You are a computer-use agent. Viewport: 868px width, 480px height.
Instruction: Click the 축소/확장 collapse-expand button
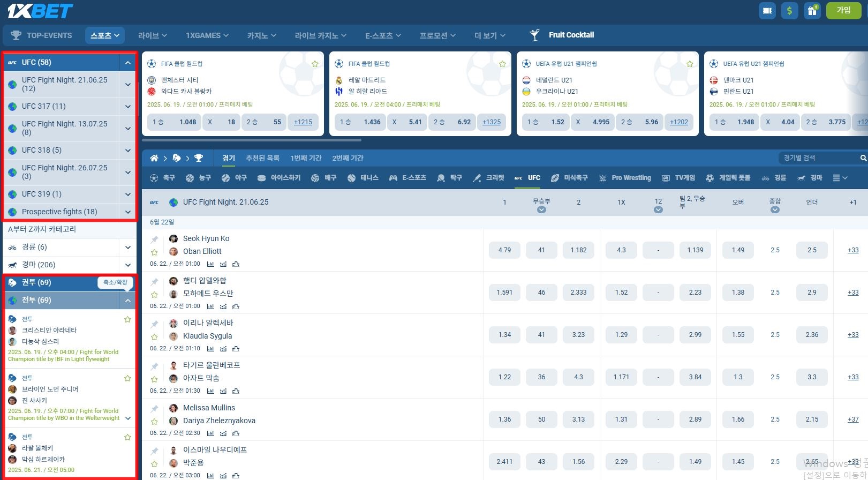pyautogui.click(x=115, y=282)
